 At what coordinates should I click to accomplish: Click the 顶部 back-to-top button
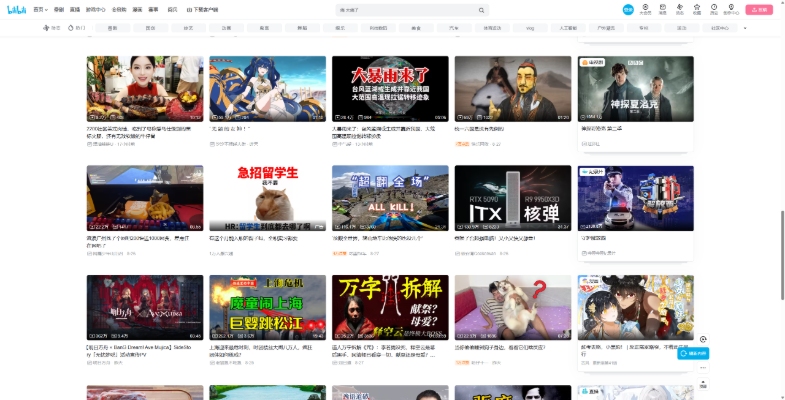(703, 384)
